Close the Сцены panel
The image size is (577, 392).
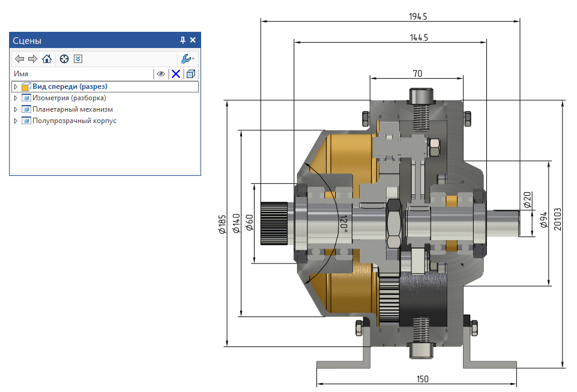[193, 40]
